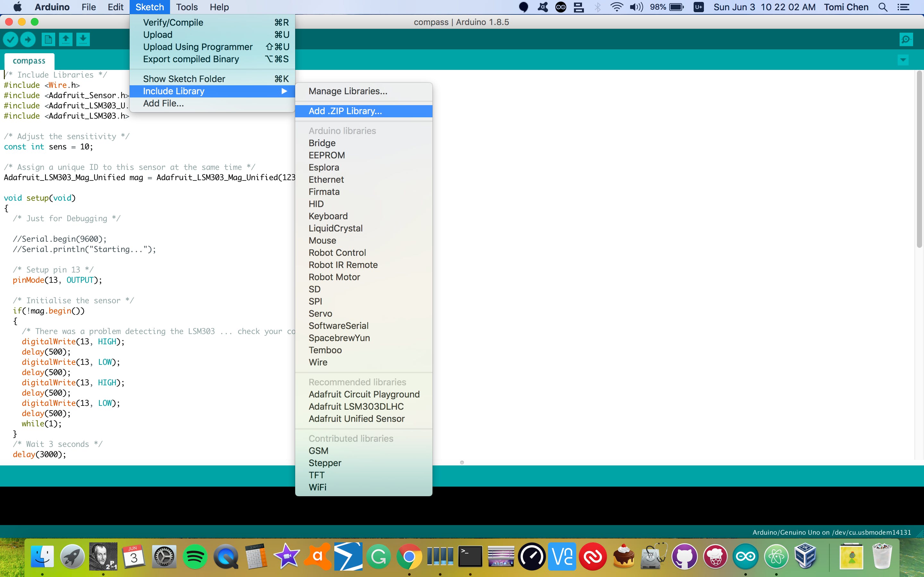Click 'Manage Libraries...' menu entry
Image resolution: width=924 pixels, height=577 pixels.
(x=348, y=90)
